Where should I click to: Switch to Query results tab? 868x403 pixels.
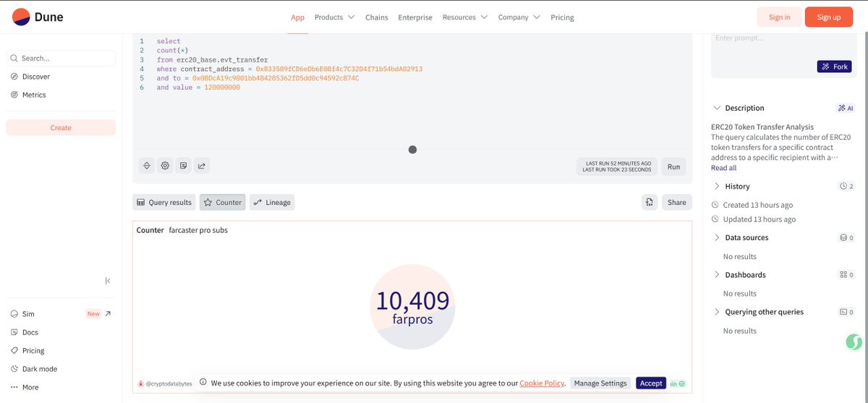[164, 203]
